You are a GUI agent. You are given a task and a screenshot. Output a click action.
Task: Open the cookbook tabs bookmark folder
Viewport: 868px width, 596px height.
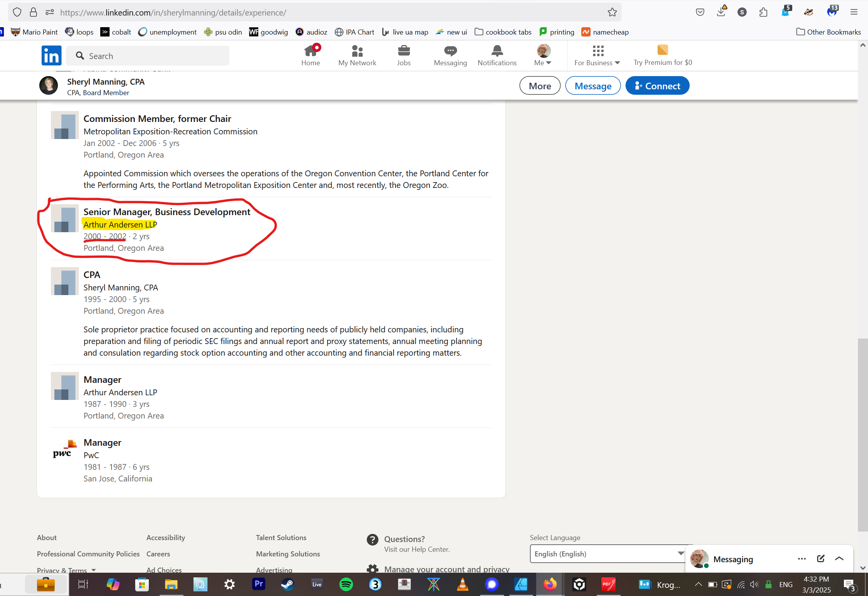coord(503,32)
